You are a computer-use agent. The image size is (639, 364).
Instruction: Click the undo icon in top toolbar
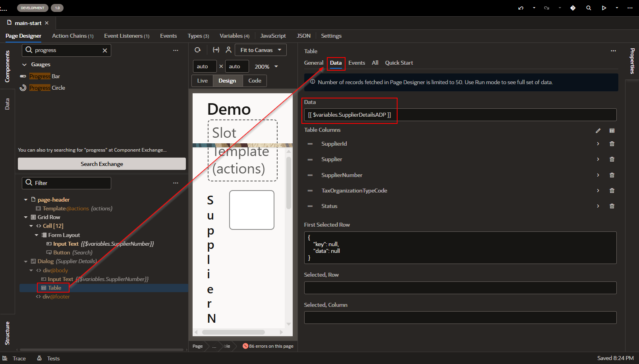521,8
